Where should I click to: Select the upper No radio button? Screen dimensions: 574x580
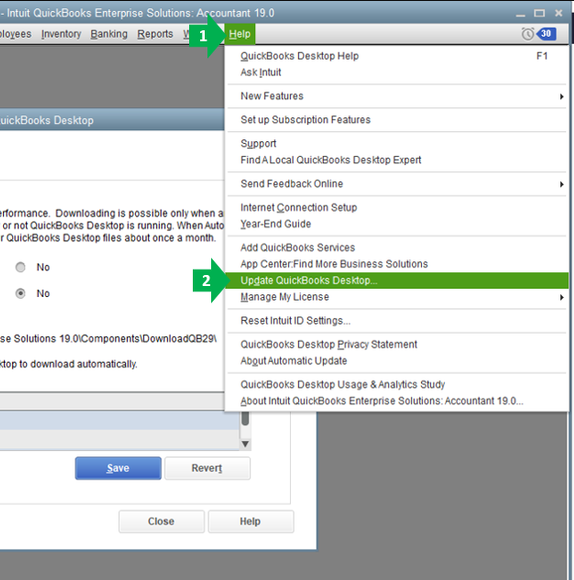pos(20,267)
